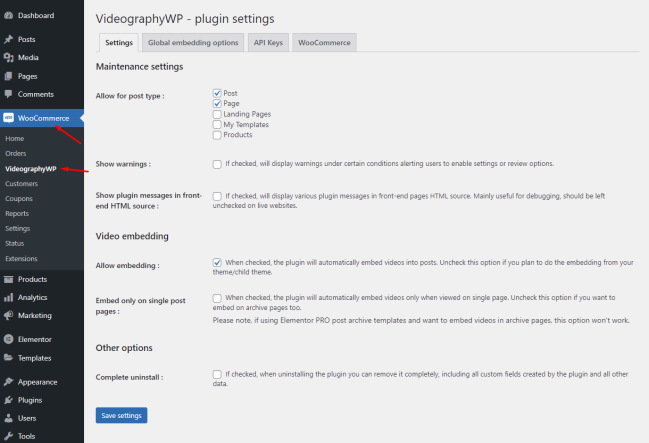Switch to Global embedding options tab

193,43
